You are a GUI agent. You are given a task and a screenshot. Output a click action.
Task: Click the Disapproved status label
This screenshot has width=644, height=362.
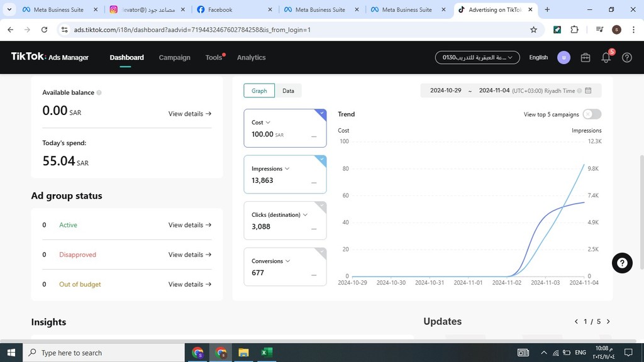point(77,255)
